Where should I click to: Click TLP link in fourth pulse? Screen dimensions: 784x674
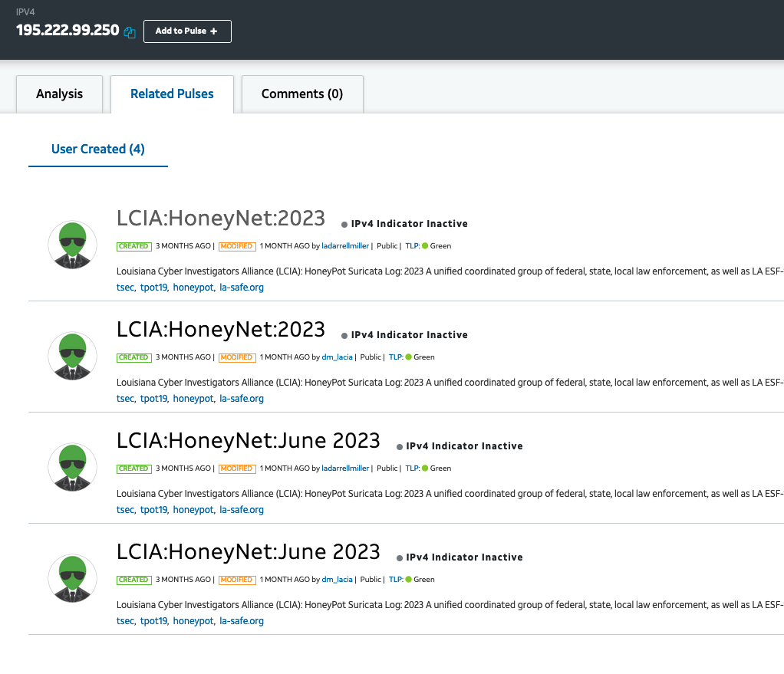(x=396, y=580)
